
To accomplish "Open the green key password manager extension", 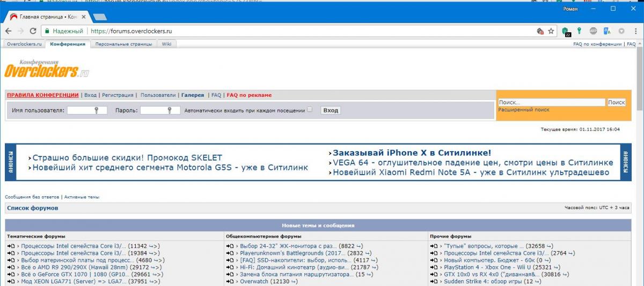I will point(580,31).
